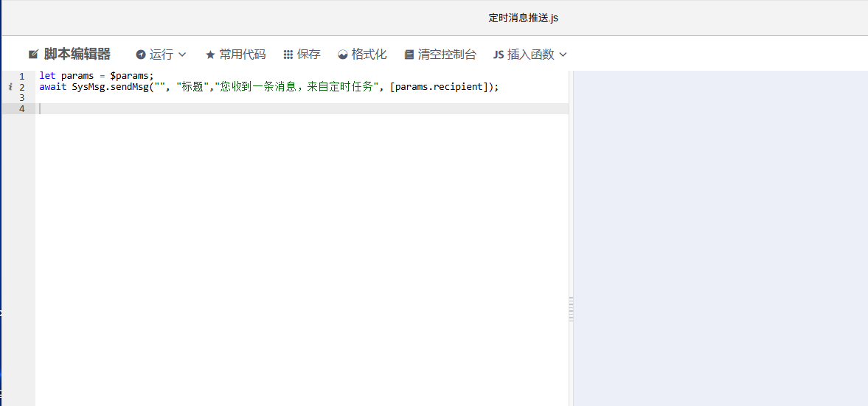The image size is (868, 406).
Task: Click the 清空控制台 clear icon
Action: [x=409, y=55]
